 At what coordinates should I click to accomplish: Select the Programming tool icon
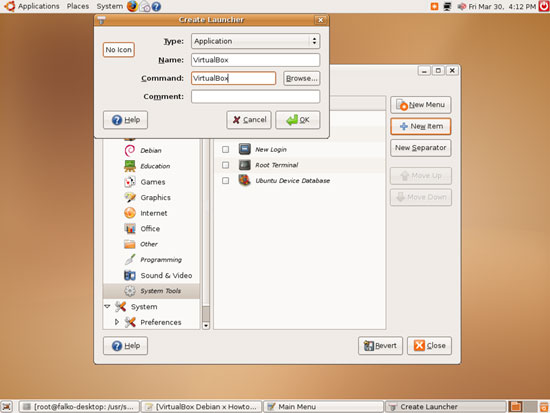(x=130, y=260)
